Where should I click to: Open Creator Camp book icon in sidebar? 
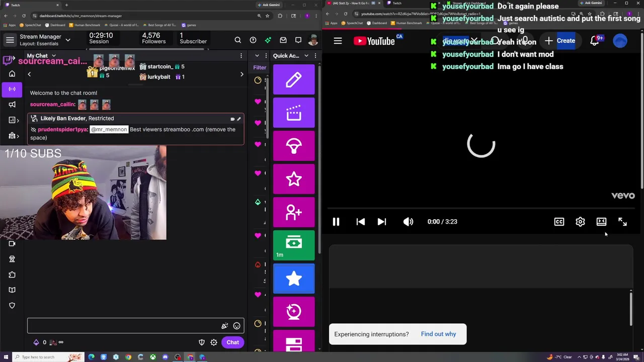pyautogui.click(x=12, y=290)
